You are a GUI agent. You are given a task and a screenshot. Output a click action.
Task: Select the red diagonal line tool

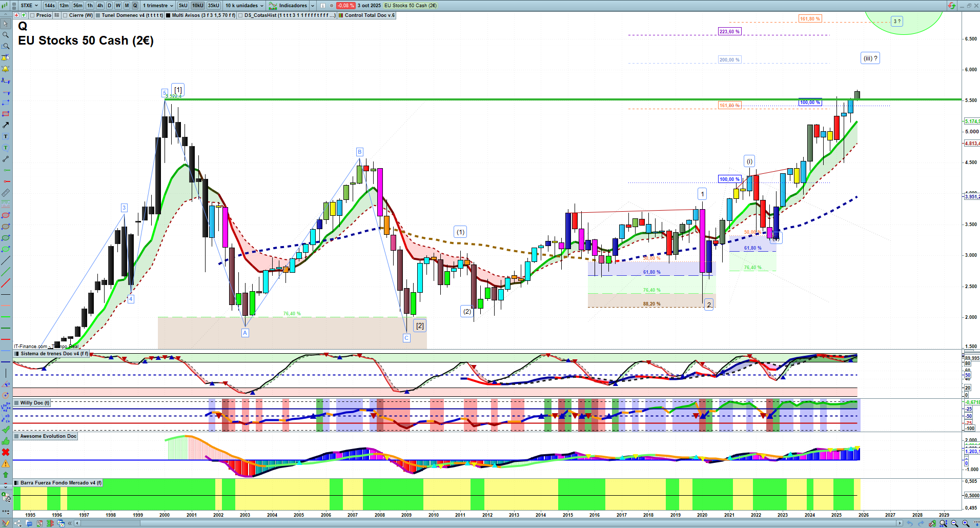point(6,283)
